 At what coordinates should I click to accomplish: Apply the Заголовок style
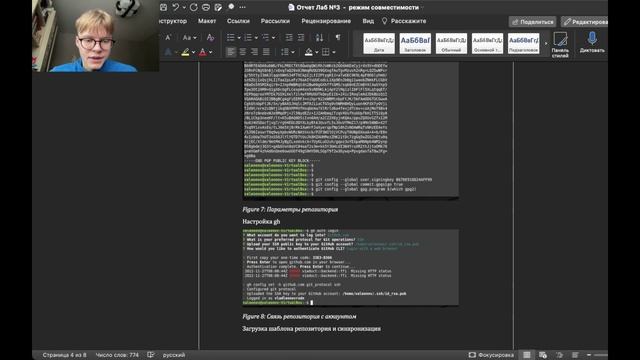click(415, 43)
